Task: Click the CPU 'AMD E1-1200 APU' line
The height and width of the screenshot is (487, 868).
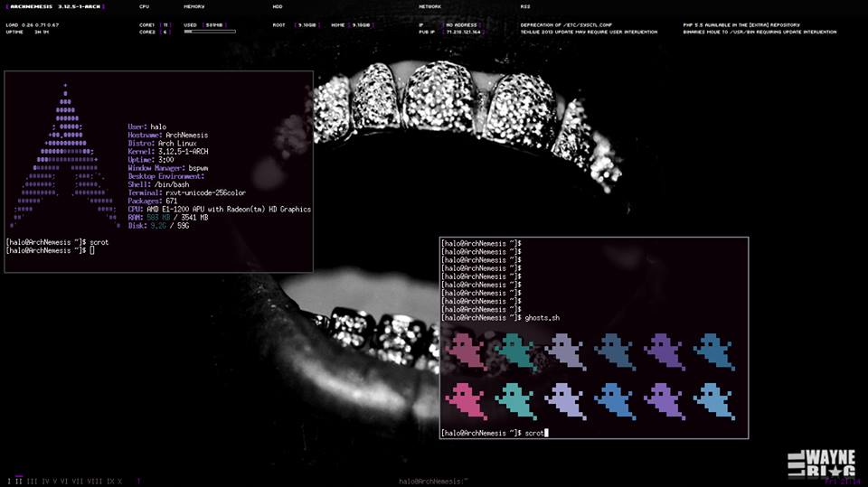Action: point(219,210)
